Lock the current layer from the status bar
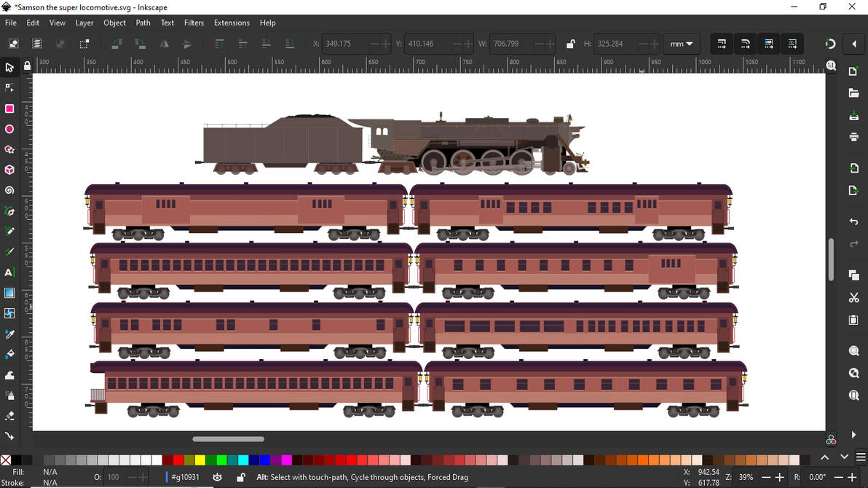 click(241, 477)
